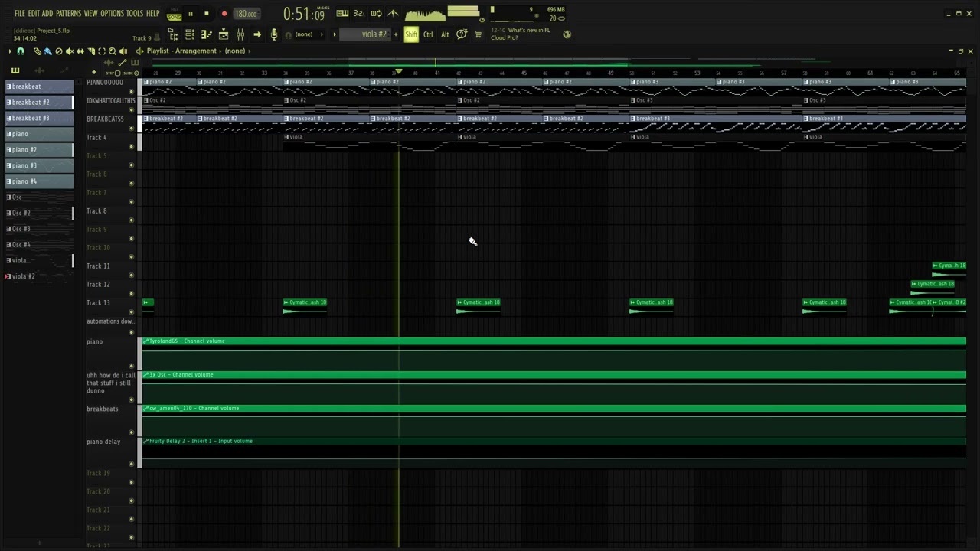The width and height of the screenshot is (980, 551).
Task: Show piano patterns filter in pattern picker
Action: click(15, 70)
